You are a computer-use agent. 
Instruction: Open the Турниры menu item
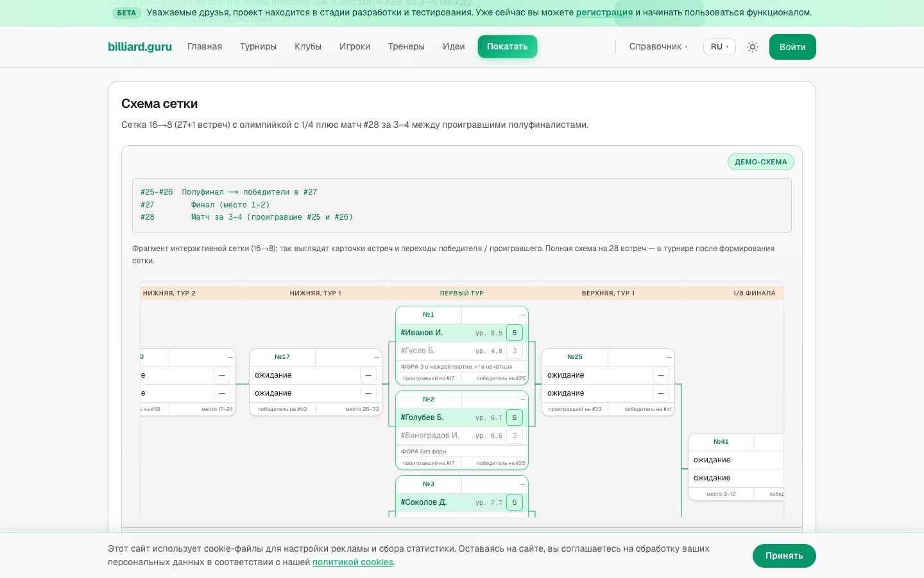[x=258, y=46]
